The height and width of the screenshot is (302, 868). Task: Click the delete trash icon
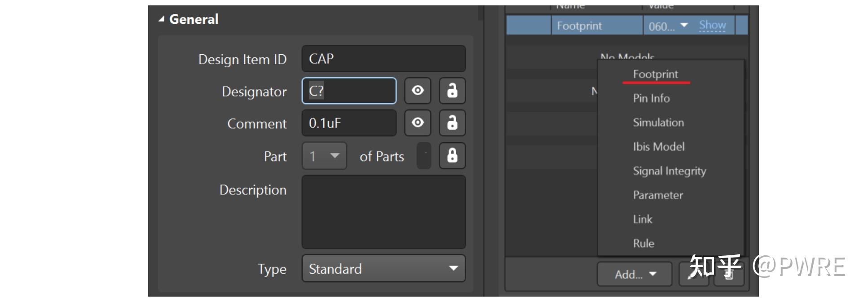click(729, 275)
